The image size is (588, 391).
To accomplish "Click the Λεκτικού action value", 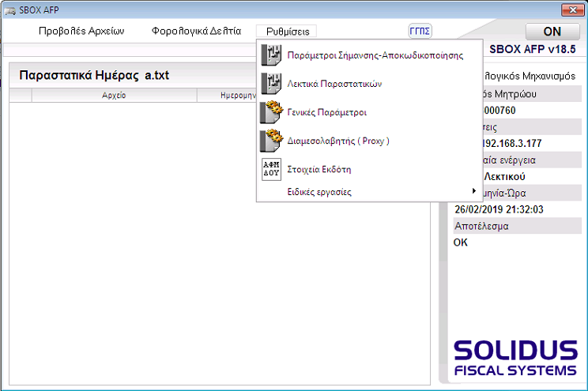I will click(504, 176).
